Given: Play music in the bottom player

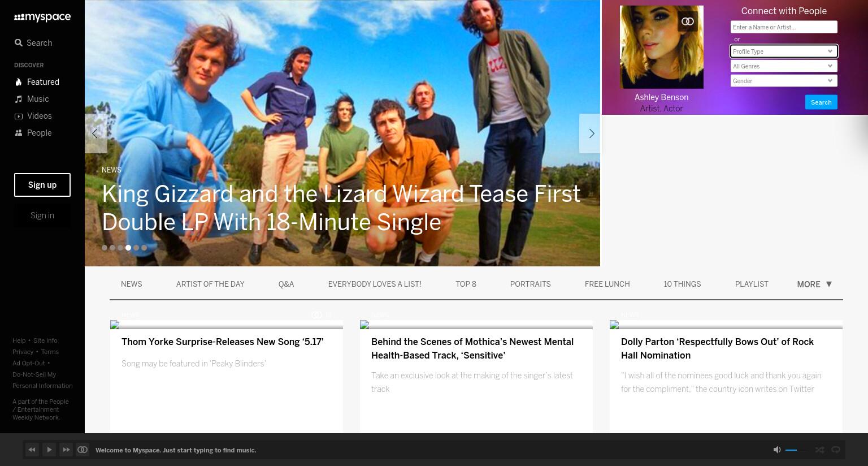Looking at the screenshot, I should pos(49,450).
